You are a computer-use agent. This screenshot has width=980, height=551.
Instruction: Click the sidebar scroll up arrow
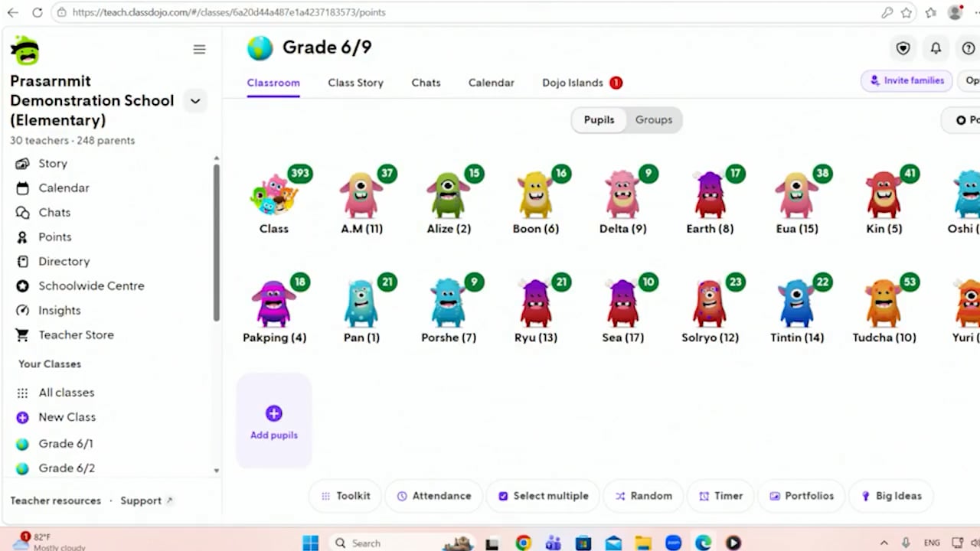(216, 158)
